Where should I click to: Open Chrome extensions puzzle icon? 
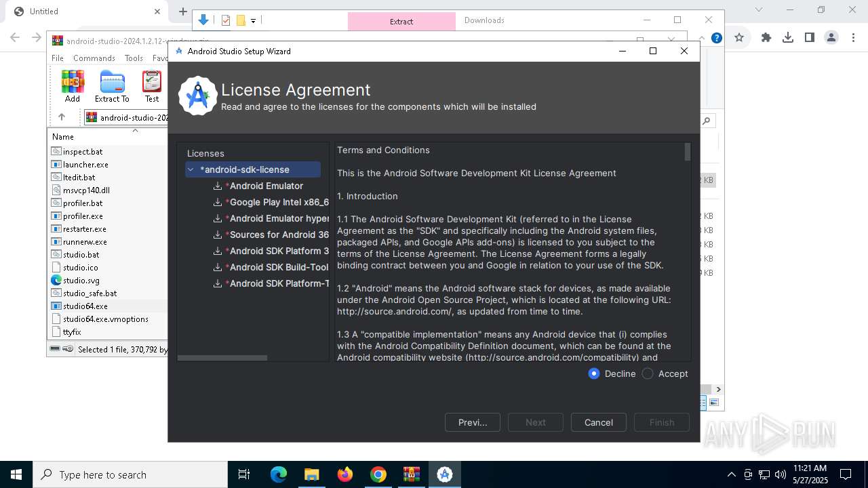pyautogui.click(x=766, y=38)
